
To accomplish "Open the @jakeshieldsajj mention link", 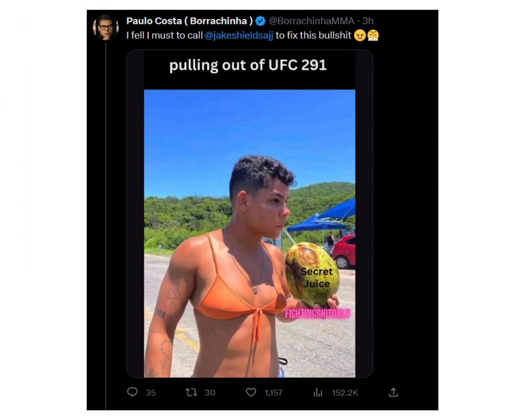I will pos(239,36).
